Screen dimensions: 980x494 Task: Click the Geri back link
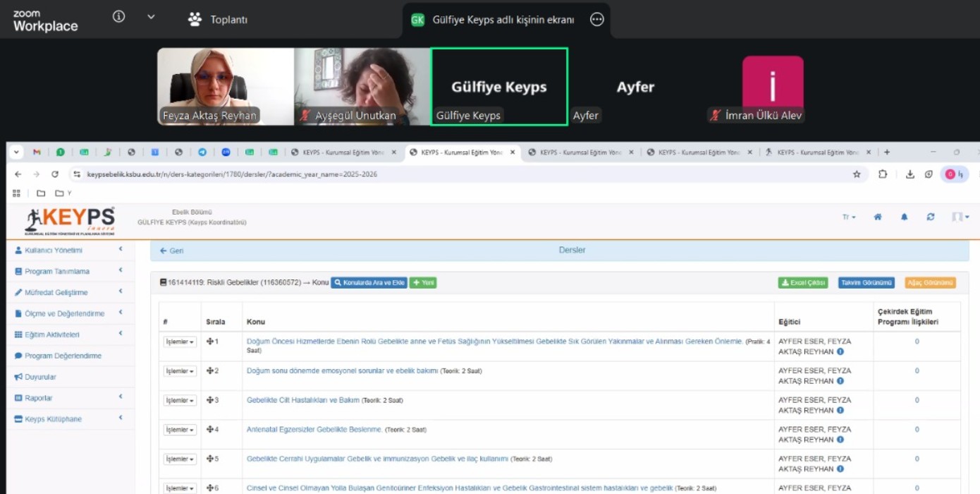pyautogui.click(x=172, y=251)
